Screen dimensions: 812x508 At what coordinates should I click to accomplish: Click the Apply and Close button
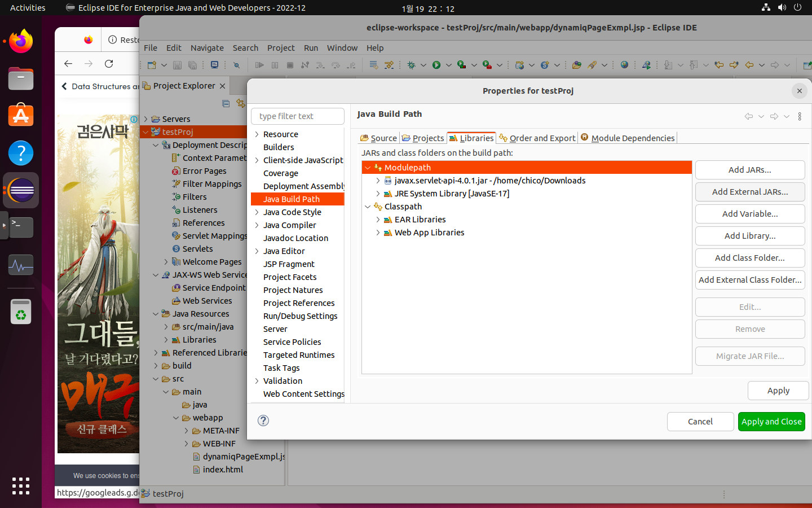[x=771, y=422]
